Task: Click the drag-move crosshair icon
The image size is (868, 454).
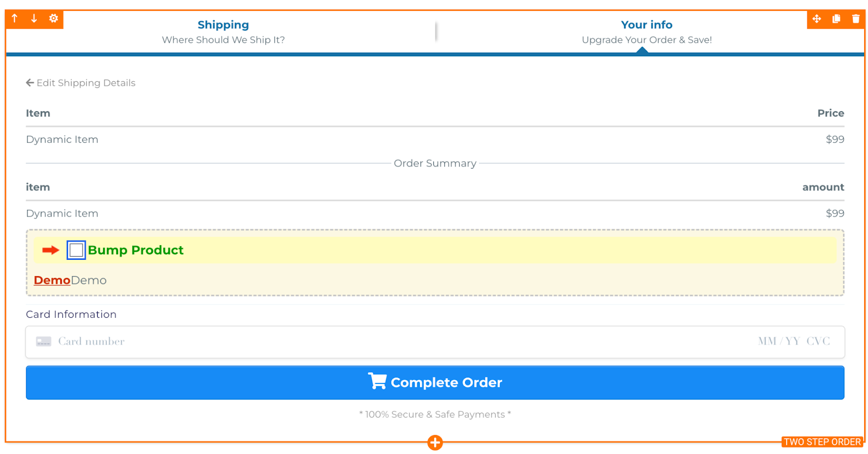Action: pos(816,19)
